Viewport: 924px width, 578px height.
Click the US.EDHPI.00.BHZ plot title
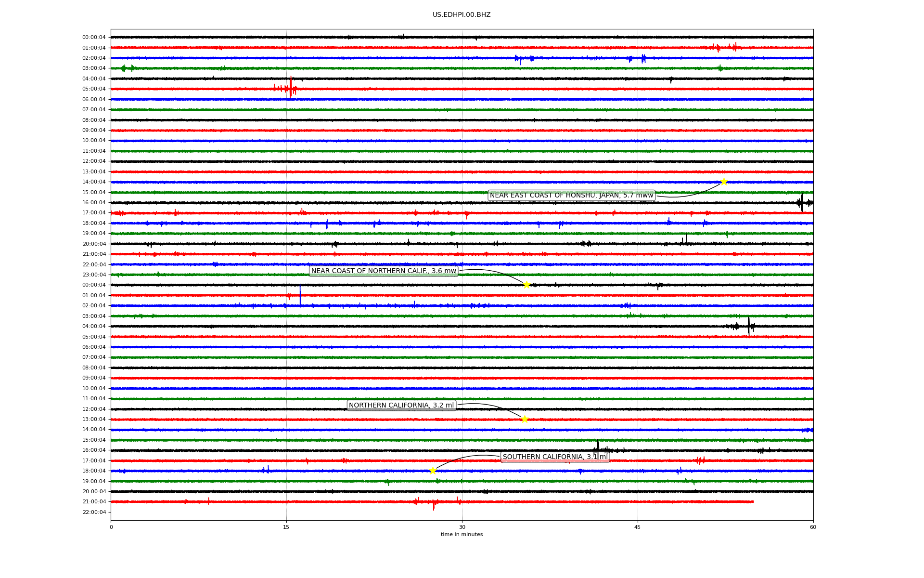point(462,15)
